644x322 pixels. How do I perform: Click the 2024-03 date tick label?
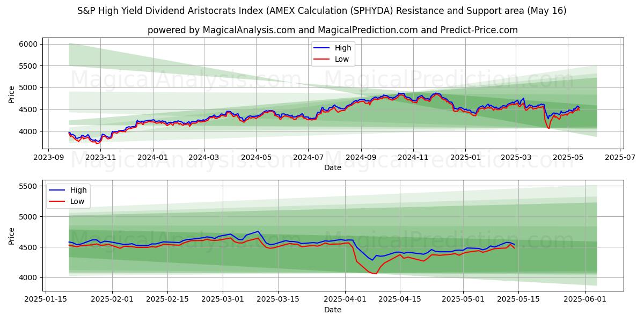coord(203,158)
